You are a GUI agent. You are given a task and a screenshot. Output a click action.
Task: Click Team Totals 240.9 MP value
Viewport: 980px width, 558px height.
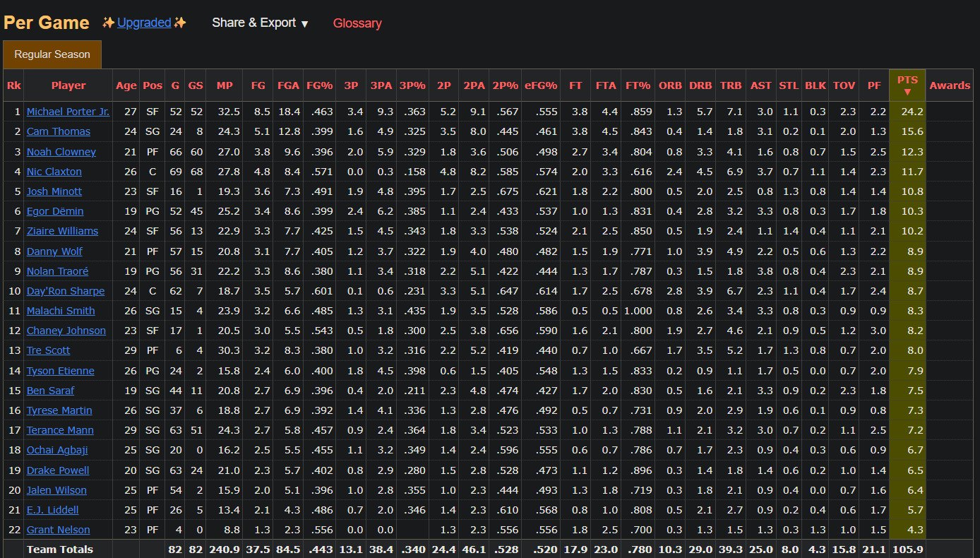[225, 550]
